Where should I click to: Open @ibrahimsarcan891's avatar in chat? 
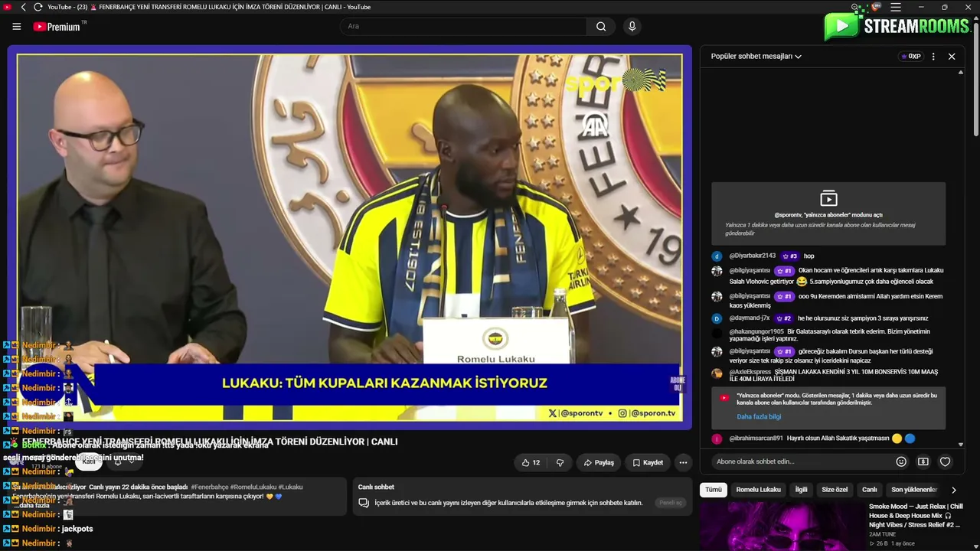tap(717, 439)
